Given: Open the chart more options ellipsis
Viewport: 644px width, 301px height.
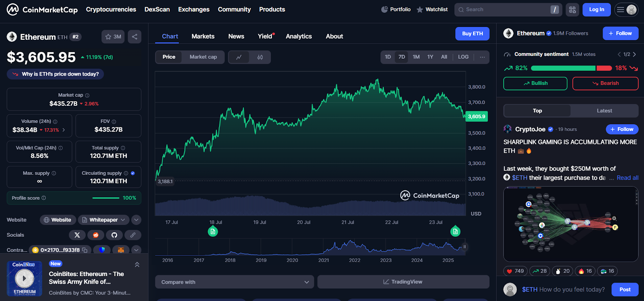Looking at the screenshot, I should [x=482, y=57].
